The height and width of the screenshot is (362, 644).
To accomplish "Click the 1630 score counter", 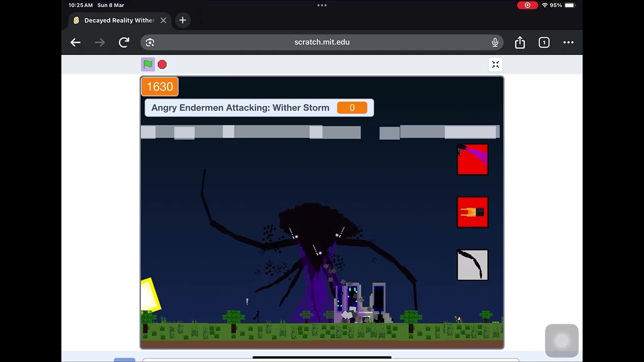I will click(159, 86).
